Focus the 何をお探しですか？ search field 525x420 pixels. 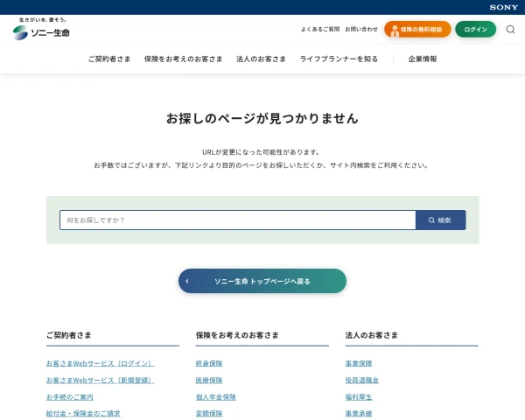click(238, 220)
